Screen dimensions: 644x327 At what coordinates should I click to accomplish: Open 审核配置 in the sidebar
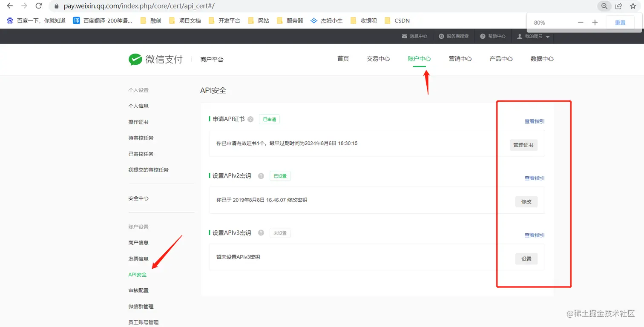click(138, 290)
